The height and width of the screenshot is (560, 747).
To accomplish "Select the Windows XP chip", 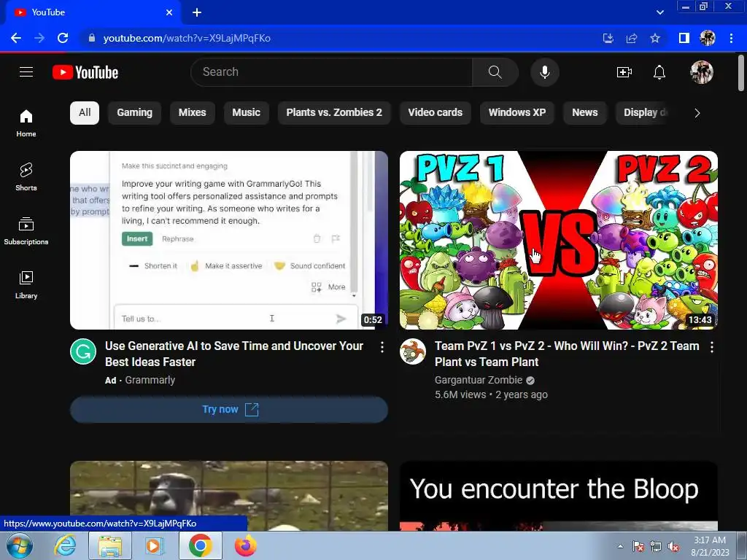I will pyautogui.click(x=517, y=113).
